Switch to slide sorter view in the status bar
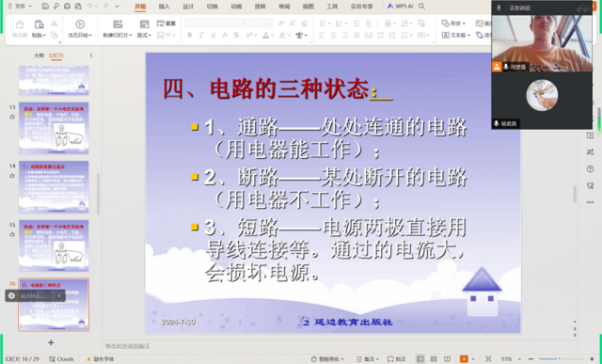The height and width of the screenshot is (364, 602). pos(434,358)
